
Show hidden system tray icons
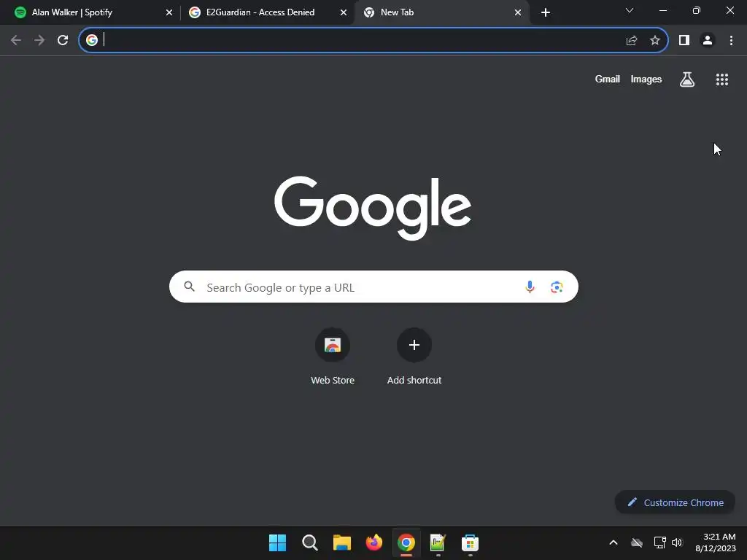click(x=614, y=542)
